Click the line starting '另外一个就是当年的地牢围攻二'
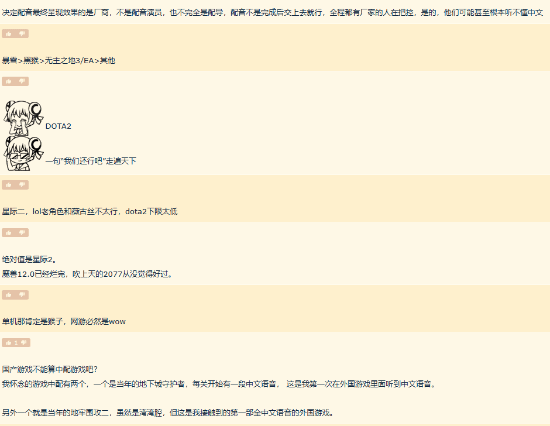This screenshot has width=550, height=426. pos(168,412)
